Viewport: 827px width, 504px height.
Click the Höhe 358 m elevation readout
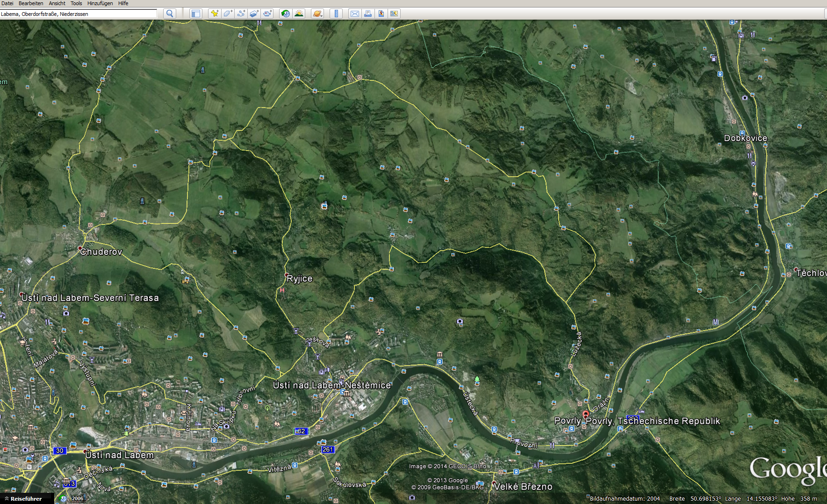tap(799, 499)
